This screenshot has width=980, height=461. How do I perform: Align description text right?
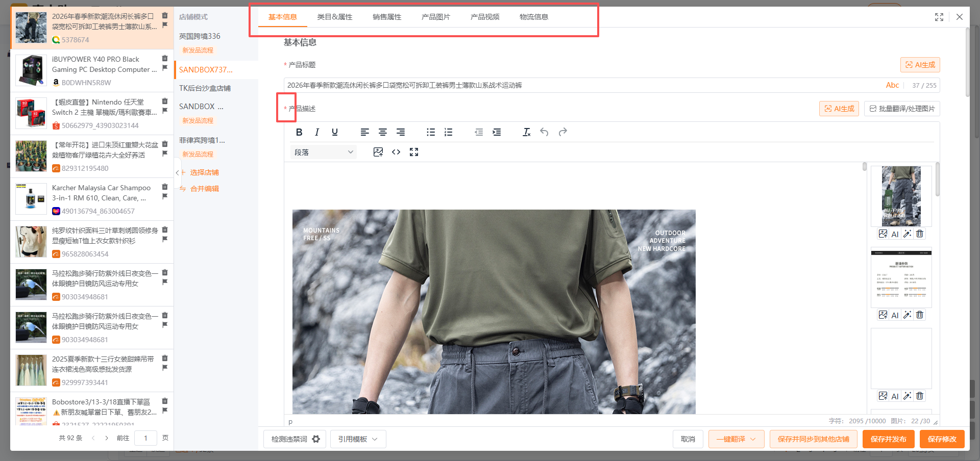coord(401,132)
